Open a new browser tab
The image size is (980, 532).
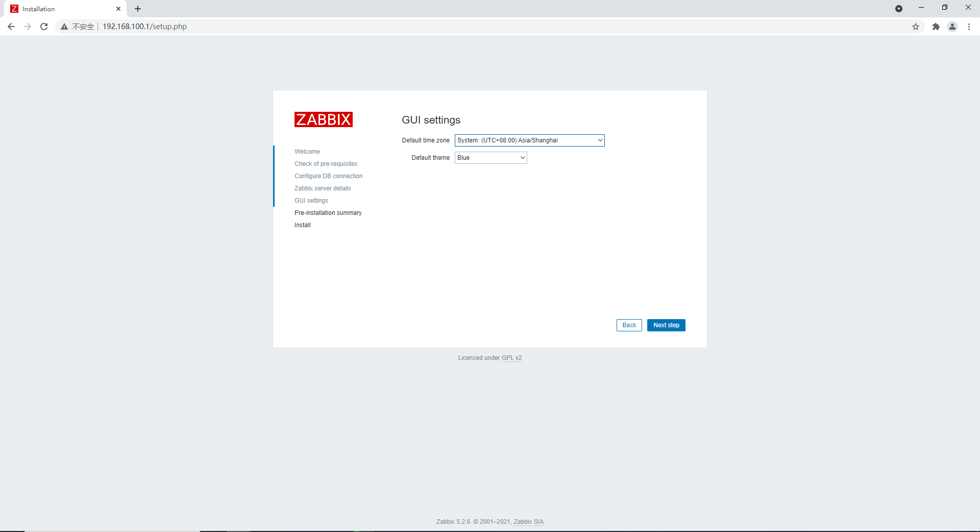(138, 9)
